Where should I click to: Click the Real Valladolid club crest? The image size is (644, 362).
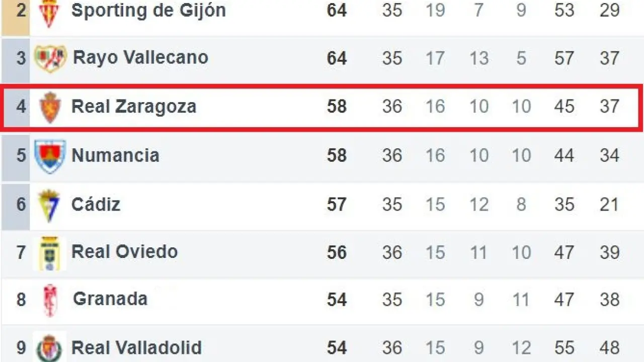click(49, 348)
